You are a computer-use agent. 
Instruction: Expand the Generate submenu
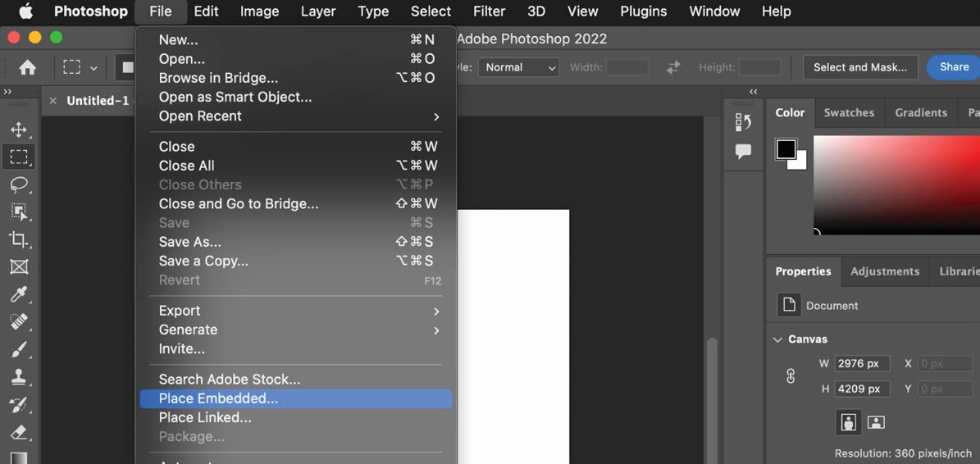pyautogui.click(x=299, y=330)
